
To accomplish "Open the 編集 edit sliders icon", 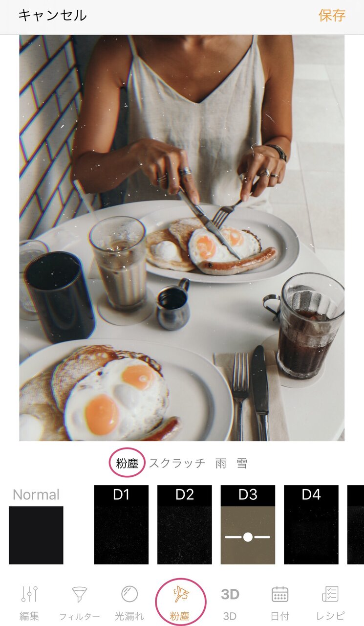I will point(29,595).
